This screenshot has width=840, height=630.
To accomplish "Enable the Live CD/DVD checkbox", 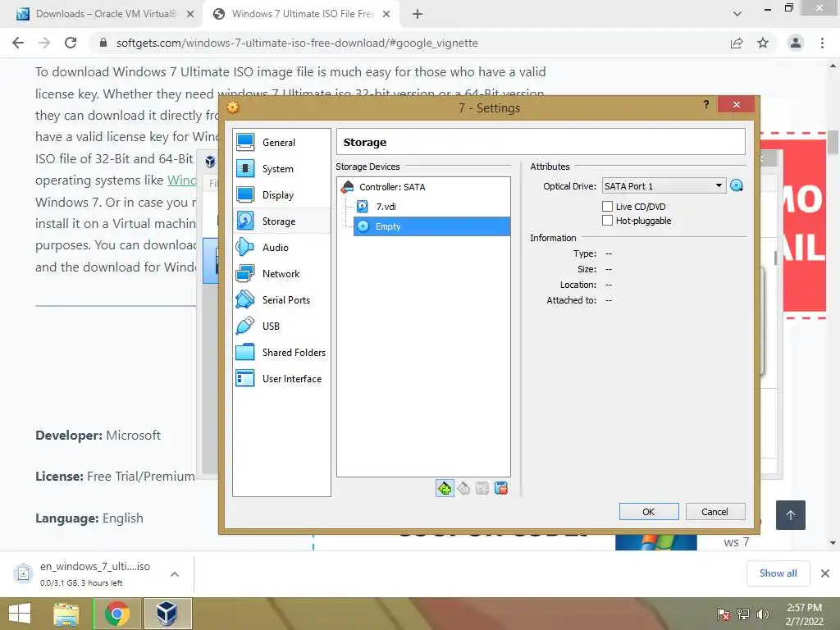I will tap(608, 206).
